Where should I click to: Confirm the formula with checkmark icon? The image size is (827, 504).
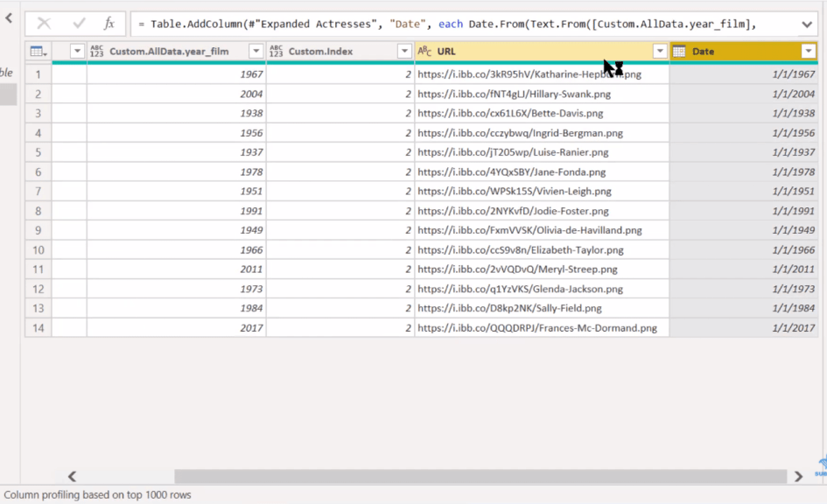click(x=79, y=24)
